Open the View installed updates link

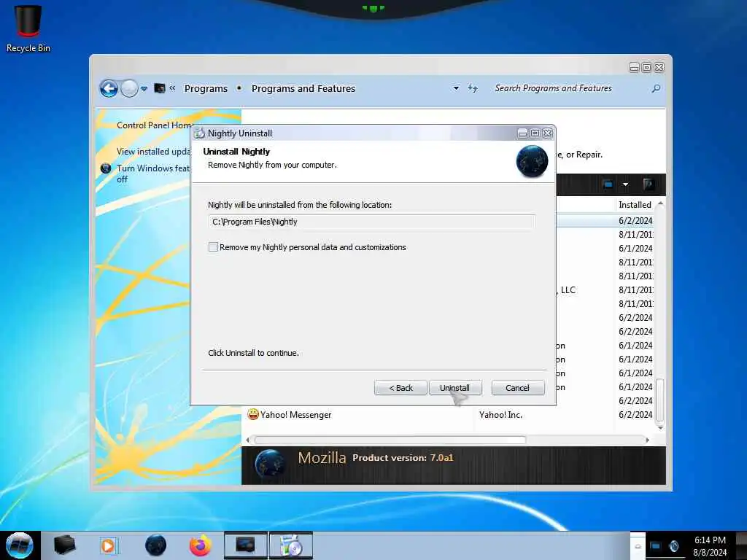(x=153, y=152)
